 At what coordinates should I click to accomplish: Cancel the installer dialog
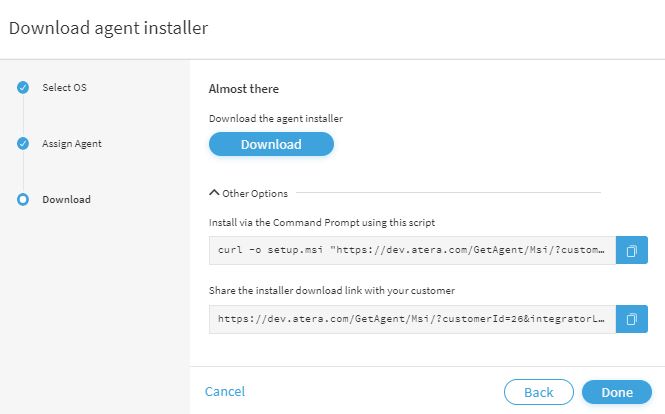point(225,391)
